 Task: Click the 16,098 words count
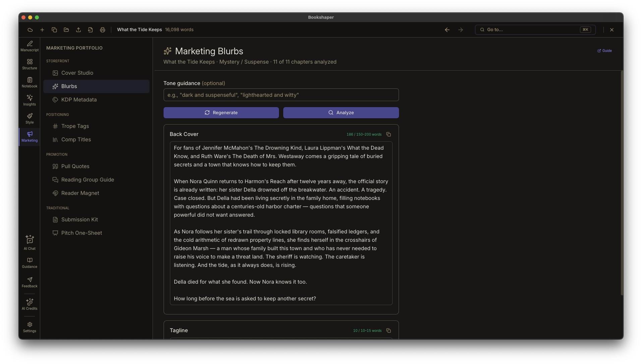179,30
